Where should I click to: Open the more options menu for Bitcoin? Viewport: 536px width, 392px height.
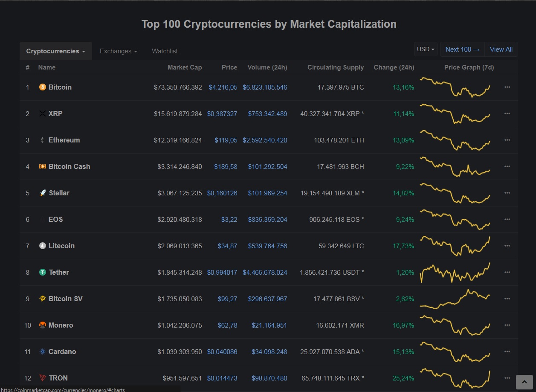(x=507, y=87)
